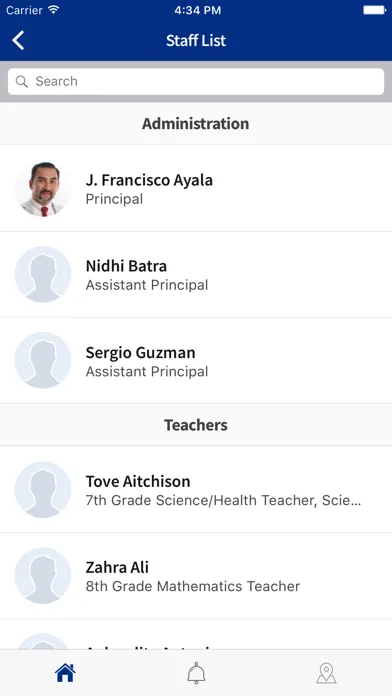
Task: Focus the Search staff field
Action: click(x=196, y=81)
